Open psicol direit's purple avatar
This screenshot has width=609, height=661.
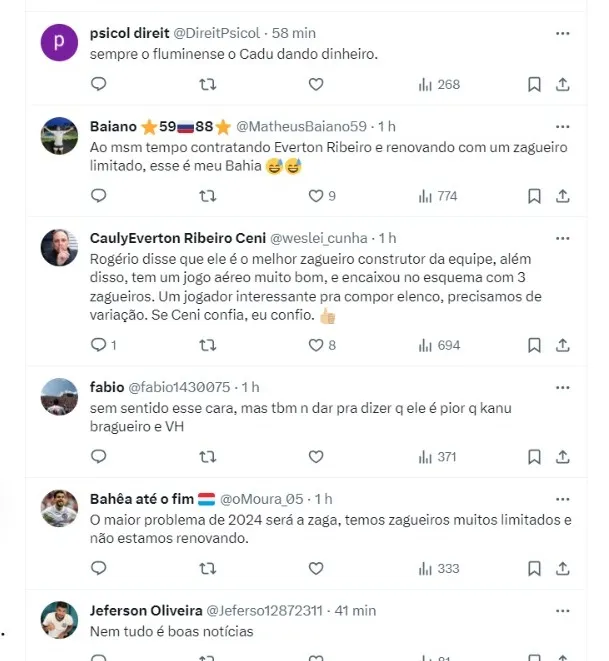point(59,43)
